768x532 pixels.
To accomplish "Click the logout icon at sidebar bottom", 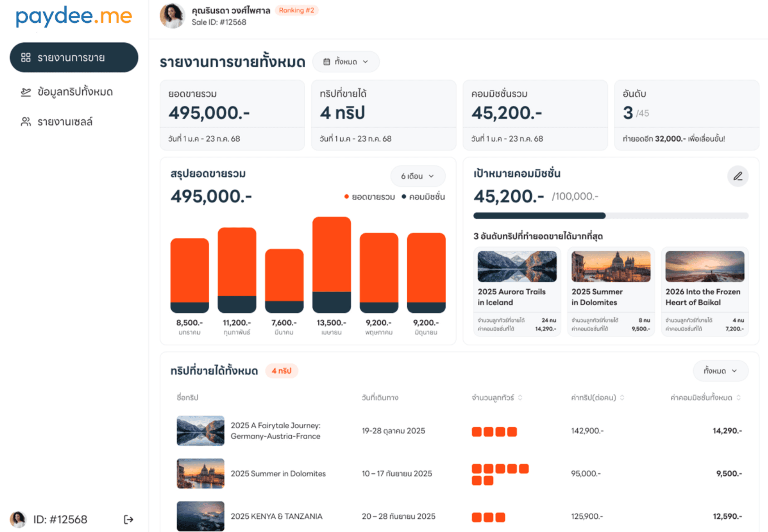I will (128, 519).
